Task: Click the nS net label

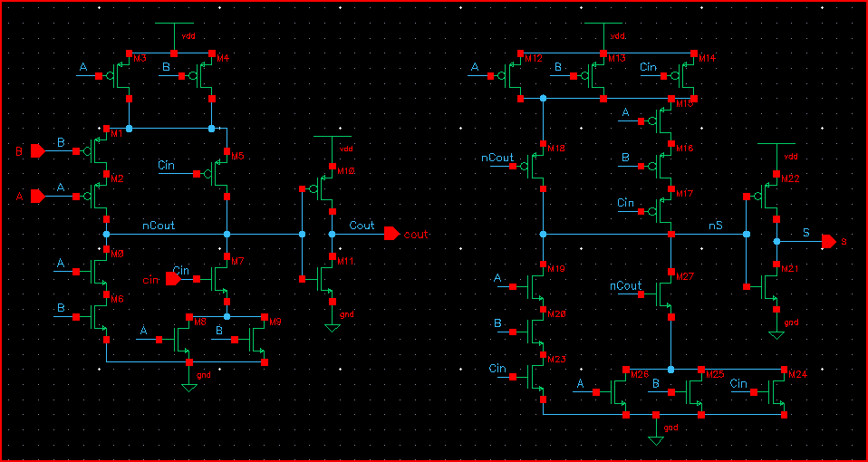Action: [x=716, y=225]
